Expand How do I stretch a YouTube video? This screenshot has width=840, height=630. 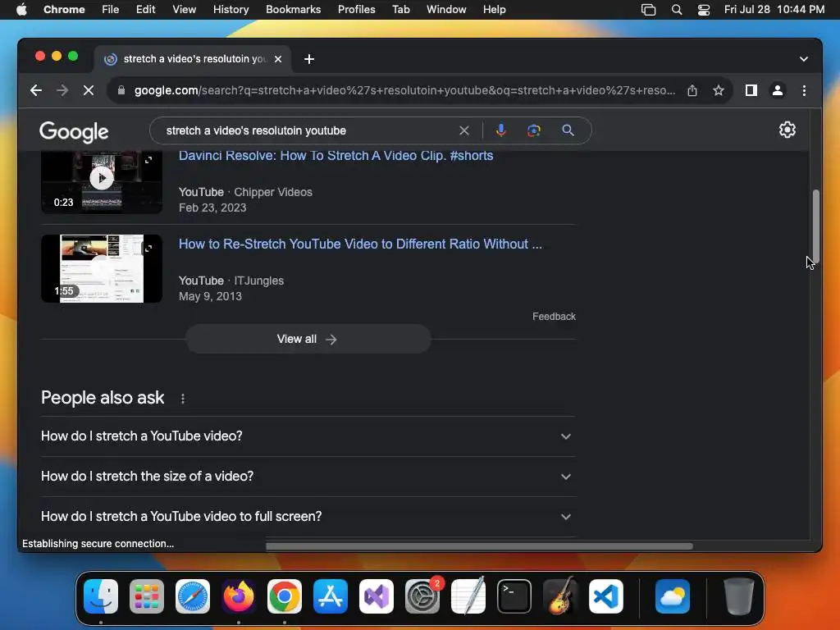pos(308,436)
